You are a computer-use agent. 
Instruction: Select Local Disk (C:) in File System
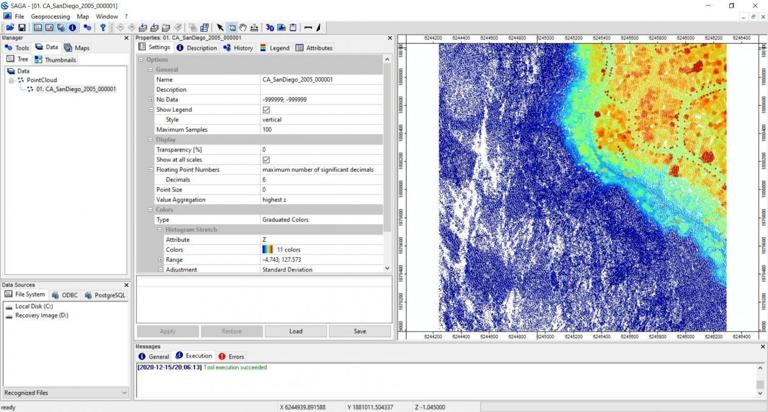point(33,306)
